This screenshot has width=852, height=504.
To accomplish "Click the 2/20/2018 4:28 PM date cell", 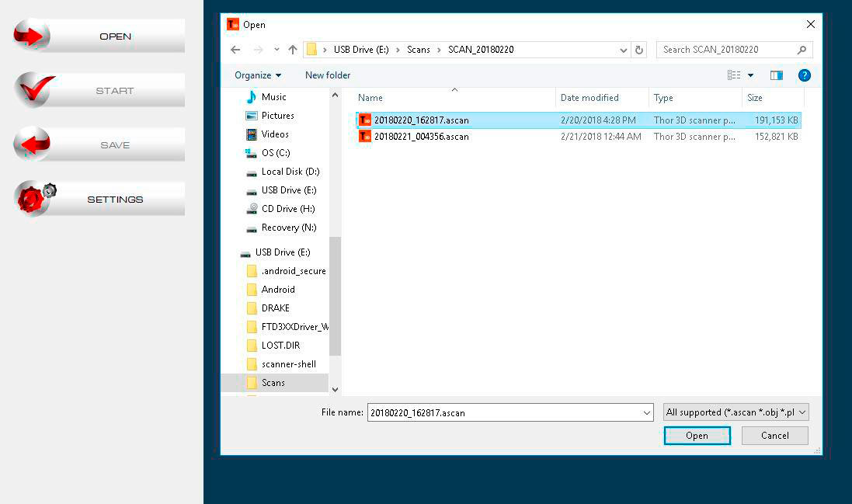I will 598,120.
